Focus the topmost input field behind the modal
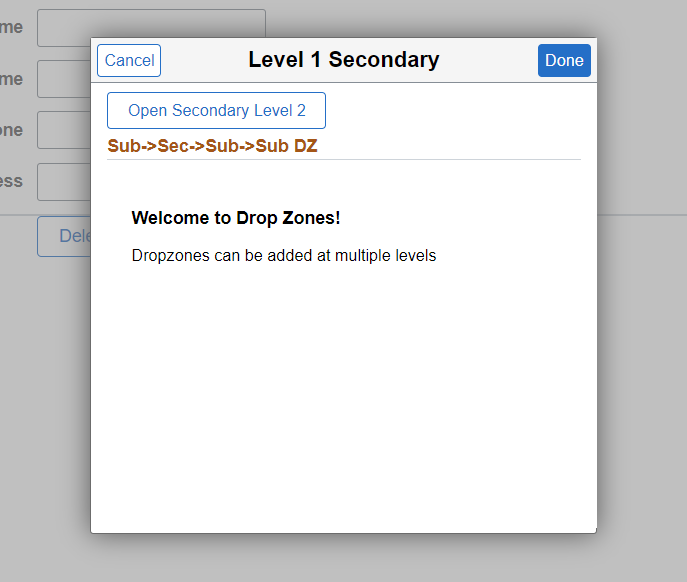 [x=150, y=27]
